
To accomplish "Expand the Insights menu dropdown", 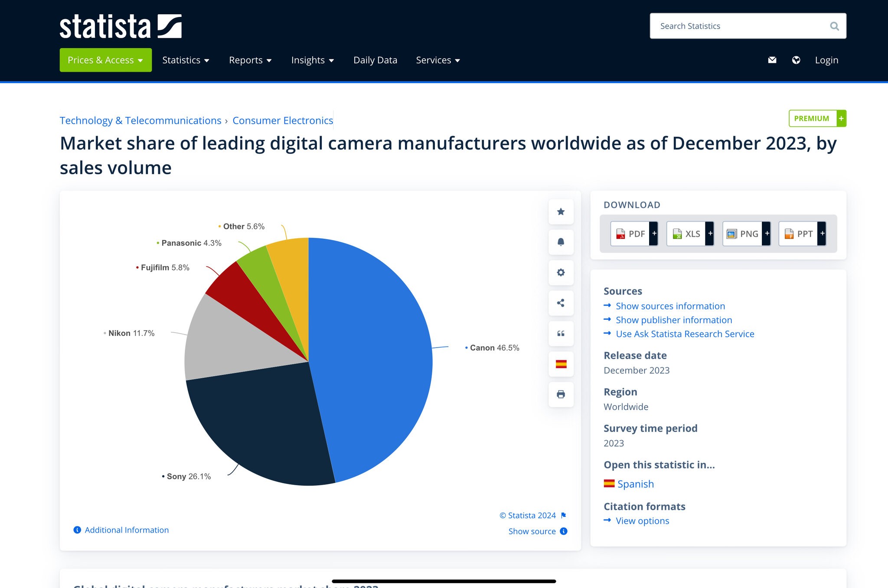I will [x=313, y=60].
